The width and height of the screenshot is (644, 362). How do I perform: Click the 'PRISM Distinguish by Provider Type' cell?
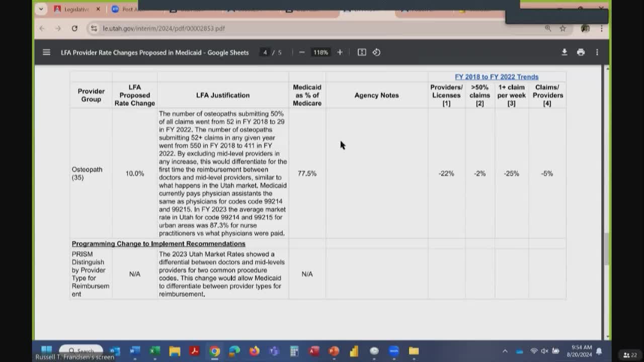pyautogui.click(x=91, y=274)
